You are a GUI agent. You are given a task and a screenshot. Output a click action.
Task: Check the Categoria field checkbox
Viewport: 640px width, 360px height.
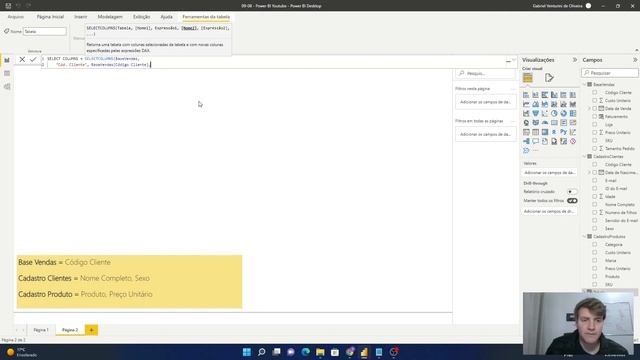click(x=595, y=244)
